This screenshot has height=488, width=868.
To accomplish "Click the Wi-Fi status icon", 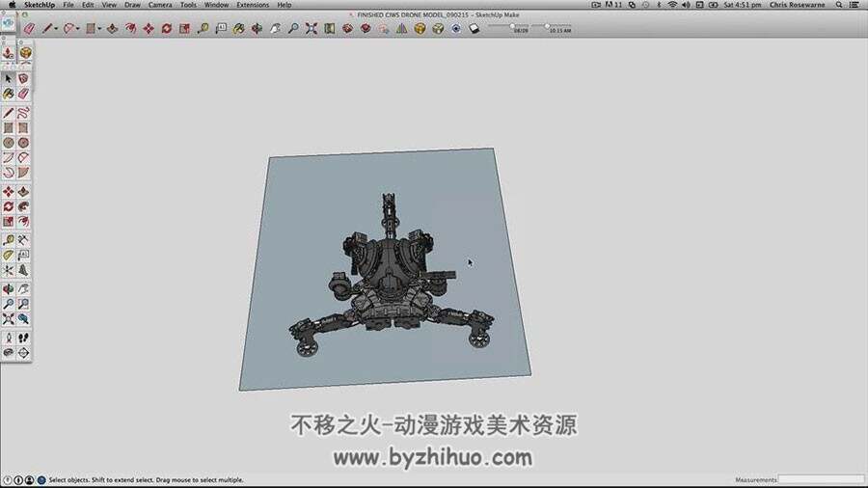I will [x=672, y=5].
